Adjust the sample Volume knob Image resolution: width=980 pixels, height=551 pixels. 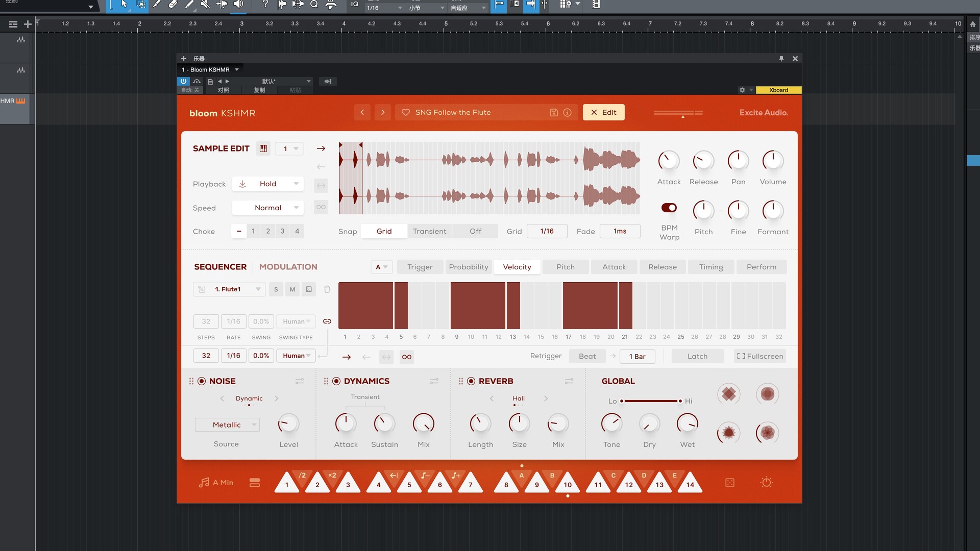pyautogui.click(x=773, y=161)
